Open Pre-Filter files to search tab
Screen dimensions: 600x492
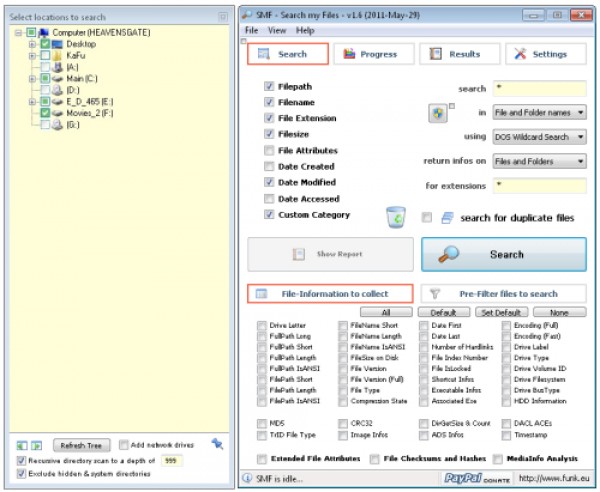click(504, 293)
